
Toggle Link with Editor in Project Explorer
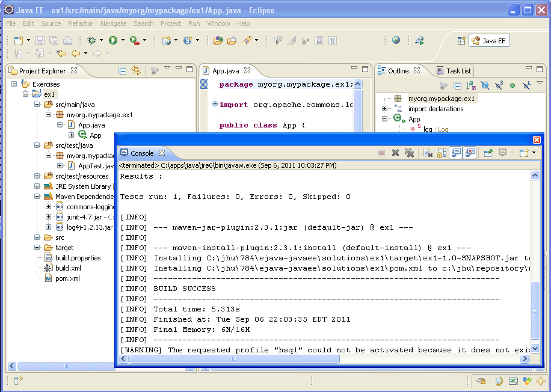point(135,70)
